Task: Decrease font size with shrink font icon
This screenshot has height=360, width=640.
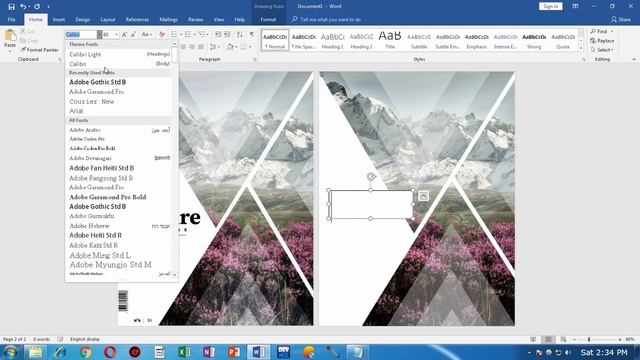Action: [x=133, y=35]
